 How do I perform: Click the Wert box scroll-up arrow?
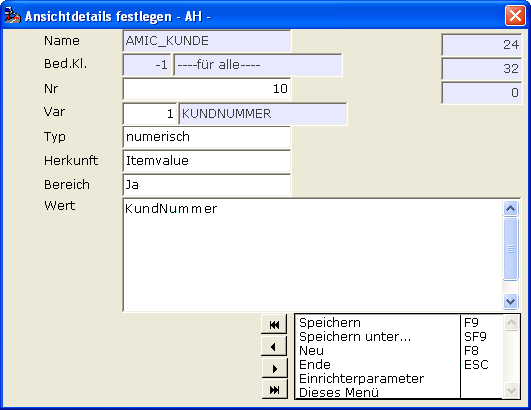point(510,208)
